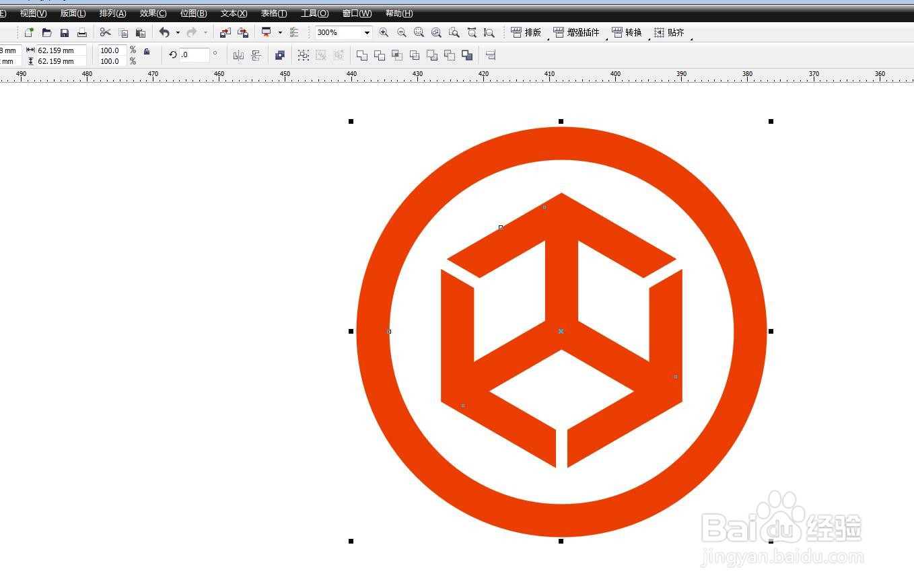Open the 工具(O) menu
914x588 pixels.
coord(314,13)
